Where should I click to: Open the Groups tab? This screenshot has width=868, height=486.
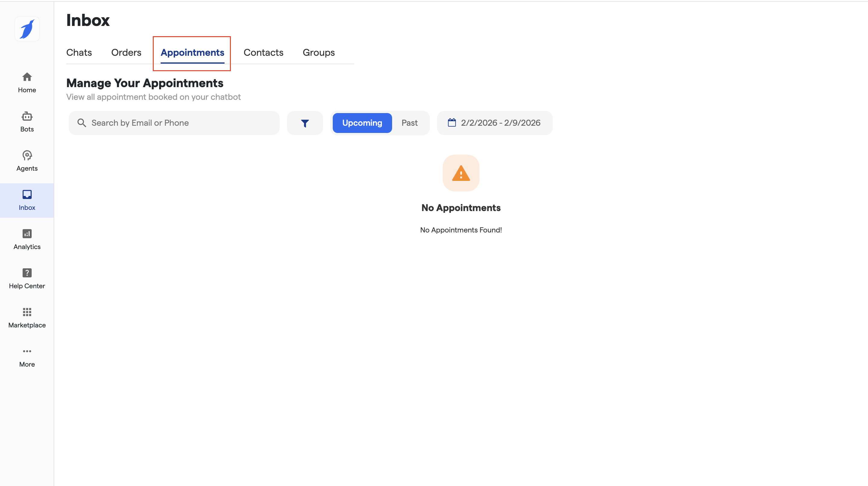click(319, 52)
